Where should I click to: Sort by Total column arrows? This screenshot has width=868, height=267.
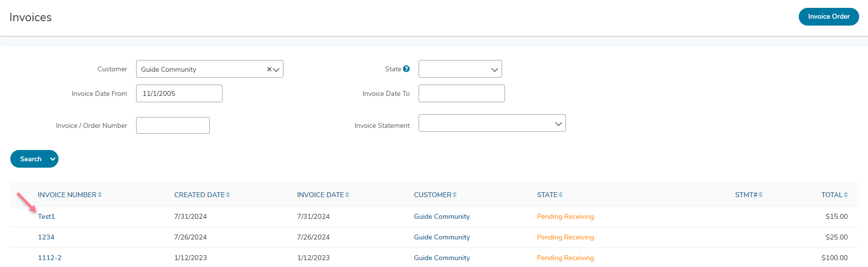(x=846, y=195)
